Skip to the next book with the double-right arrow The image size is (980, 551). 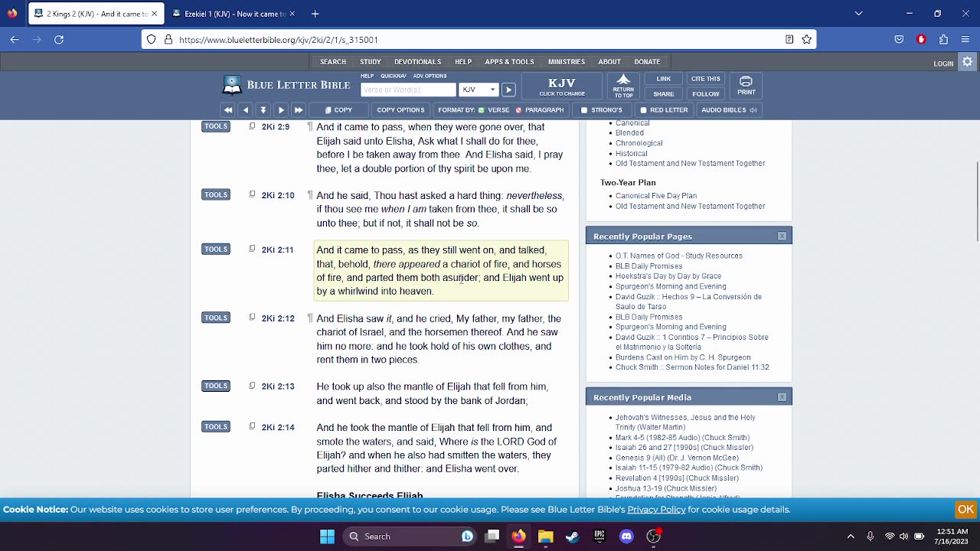pos(299,110)
